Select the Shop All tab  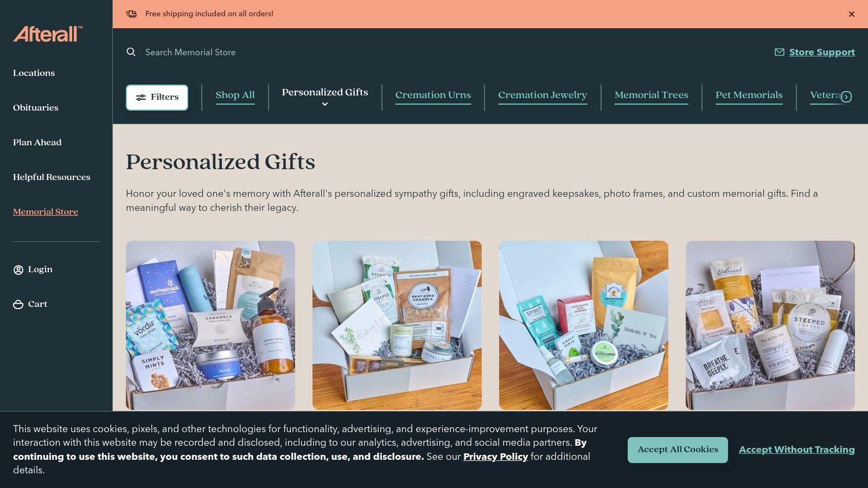[235, 95]
